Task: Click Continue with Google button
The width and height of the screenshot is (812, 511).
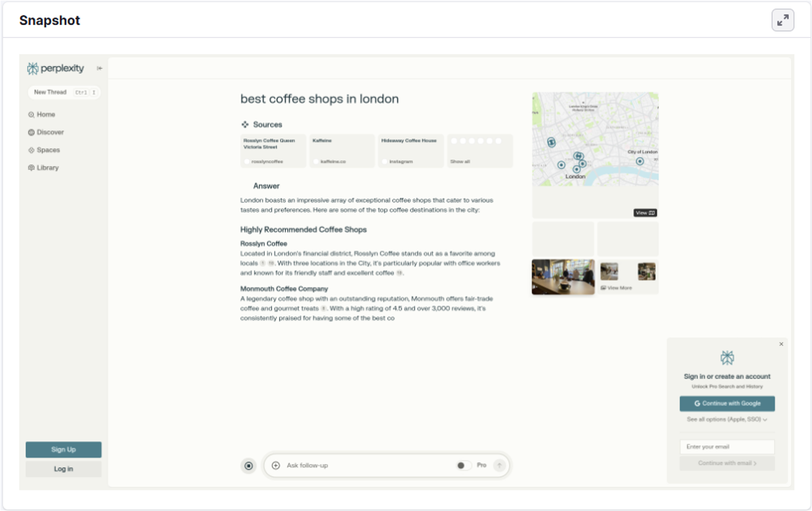Action: click(727, 403)
